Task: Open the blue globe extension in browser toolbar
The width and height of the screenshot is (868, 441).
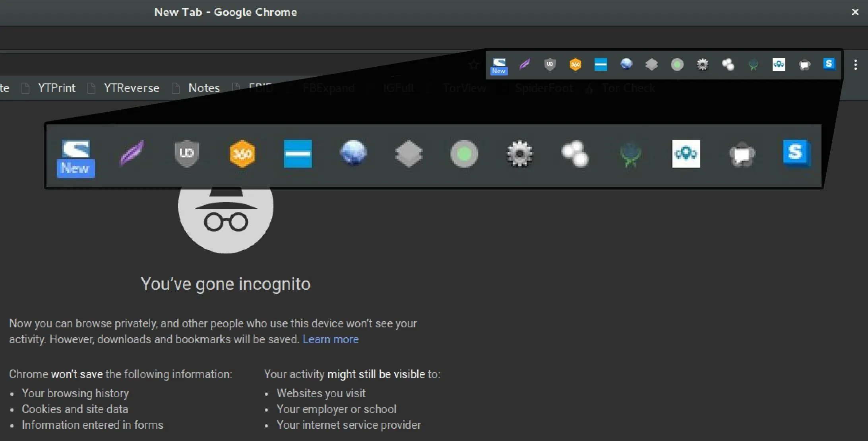Action: point(626,64)
